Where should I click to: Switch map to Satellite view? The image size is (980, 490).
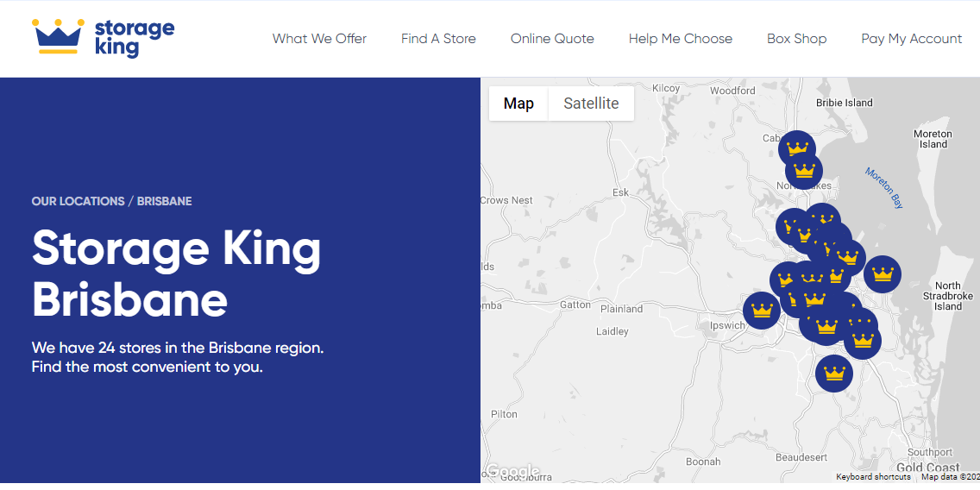[x=591, y=104]
